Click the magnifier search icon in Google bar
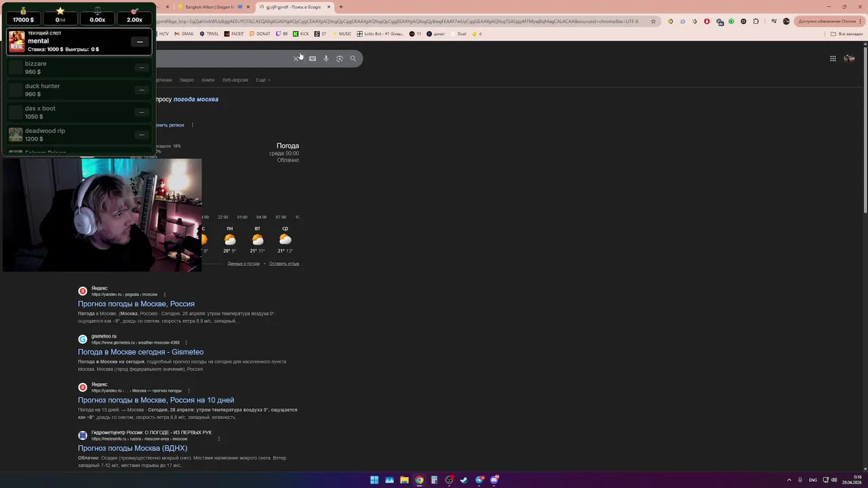Viewport: 868px width, 488px height. 353,59
